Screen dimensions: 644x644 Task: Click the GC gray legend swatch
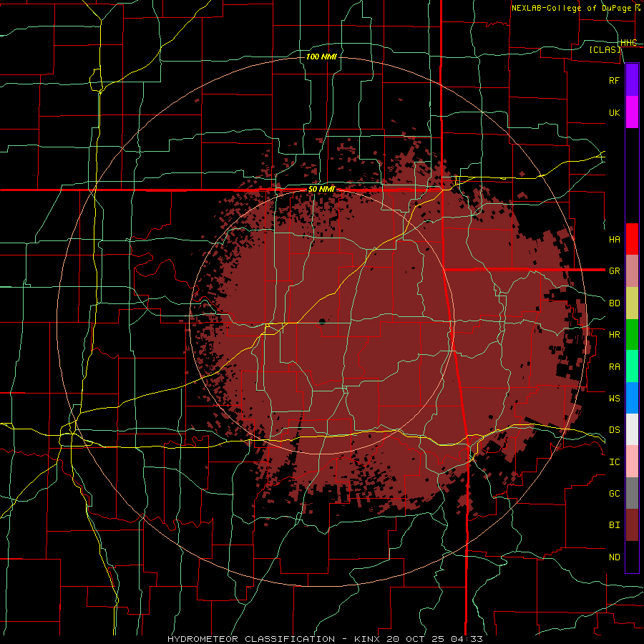[632, 493]
